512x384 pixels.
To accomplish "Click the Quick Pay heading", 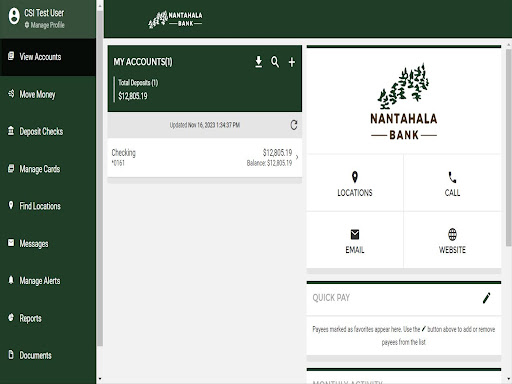I will click(331, 298).
